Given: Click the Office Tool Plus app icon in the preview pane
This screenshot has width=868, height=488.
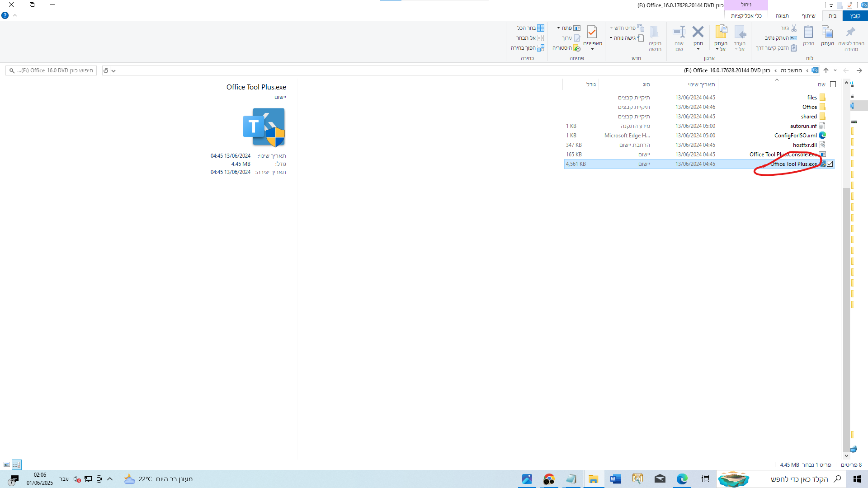Looking at the screenshot, I should coord(264,127).
